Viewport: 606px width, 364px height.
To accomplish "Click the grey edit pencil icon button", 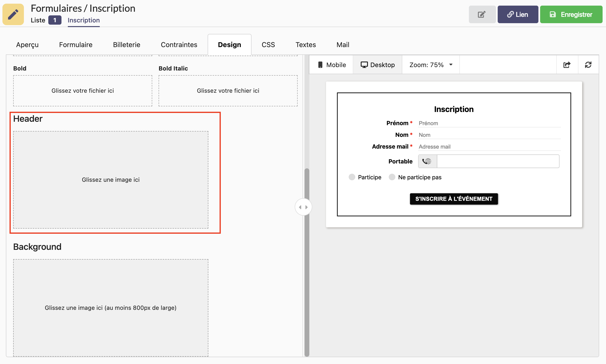I will click(x=482, y=14).
